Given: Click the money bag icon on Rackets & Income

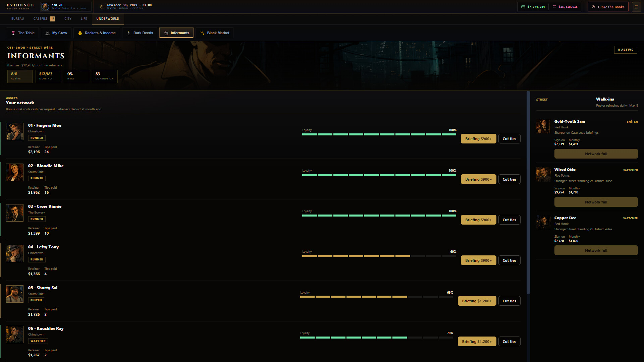Looking at the screenshot, I should coord(80,33).
